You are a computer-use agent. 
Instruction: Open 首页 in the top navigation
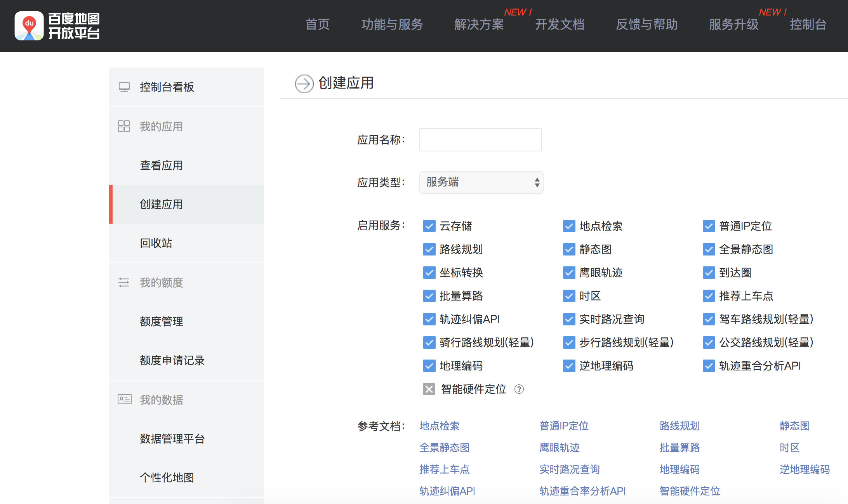(318, 24)
